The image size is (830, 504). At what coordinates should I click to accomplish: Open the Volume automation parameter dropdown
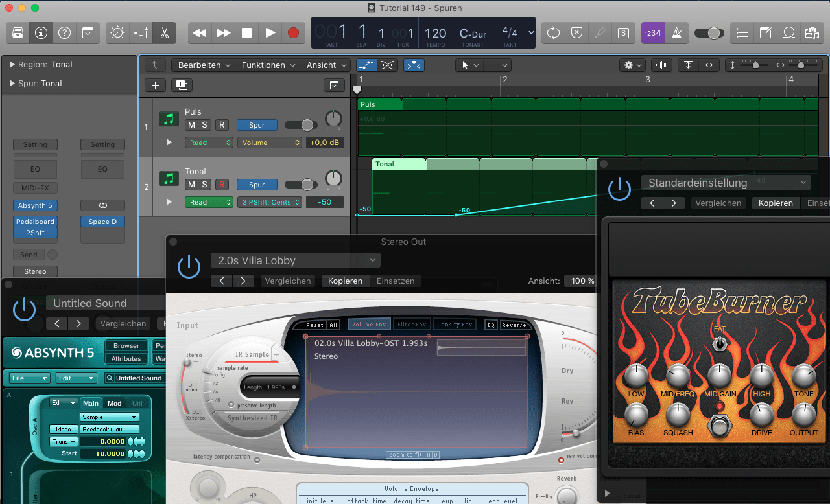coord(270,143)
